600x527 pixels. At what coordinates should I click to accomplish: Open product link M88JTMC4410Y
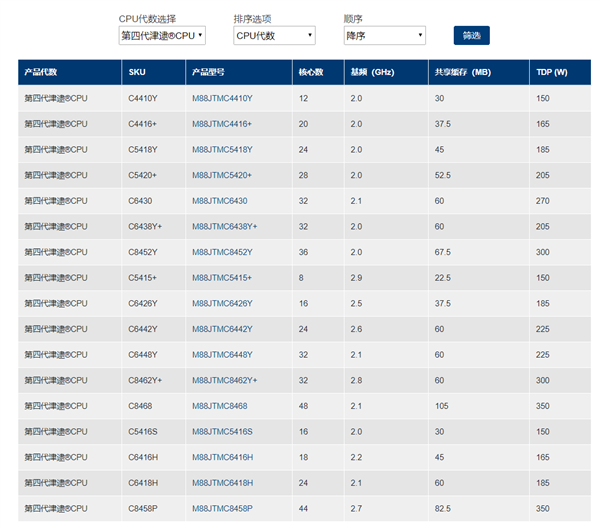[222, 98]
